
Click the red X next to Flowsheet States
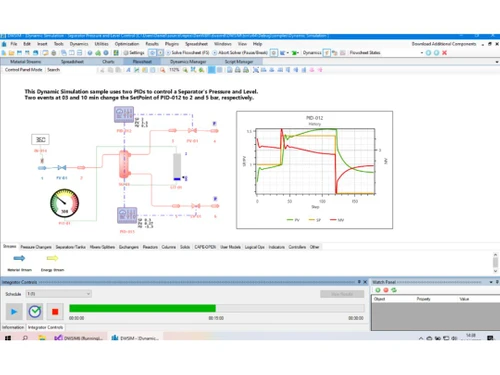(444, 53)
